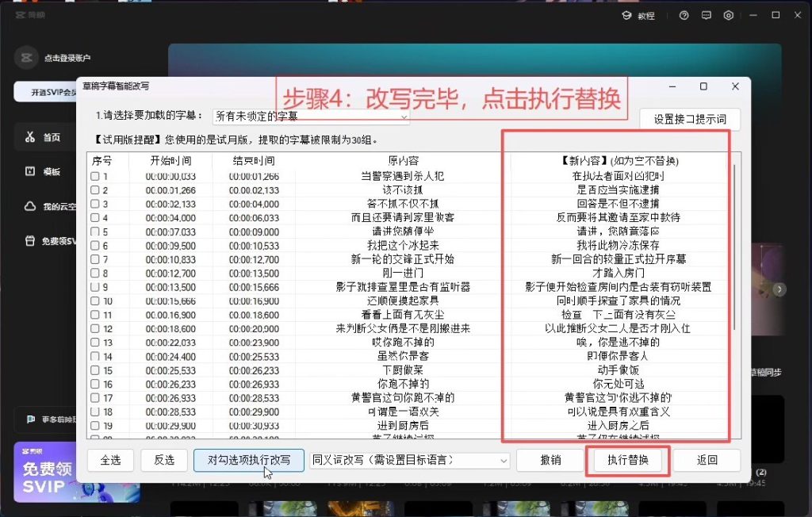This screenshot has height=517, width=812.
Task: Check the checkbox for row 7
Action: coord(95,259)
